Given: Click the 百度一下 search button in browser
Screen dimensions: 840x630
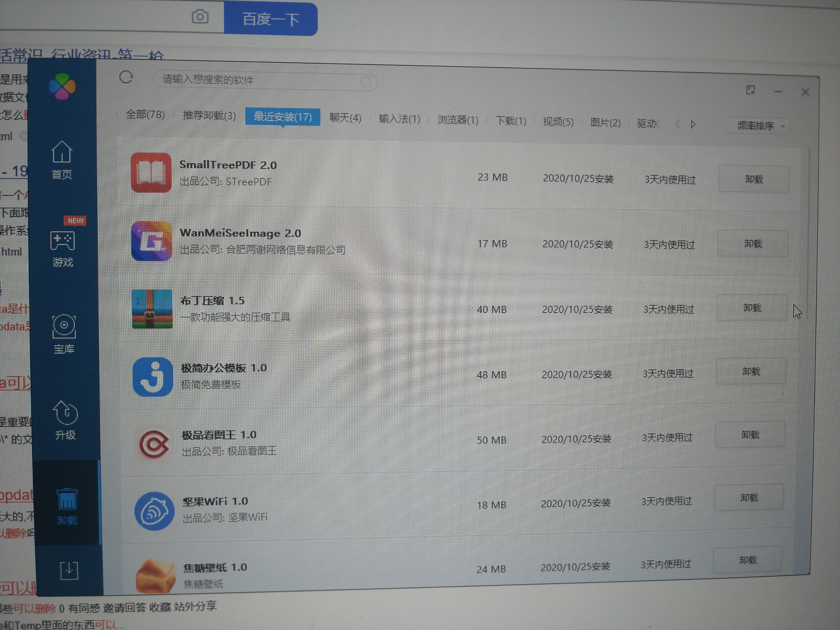Looking at the screenshot, I should click(x=271, y=19).
